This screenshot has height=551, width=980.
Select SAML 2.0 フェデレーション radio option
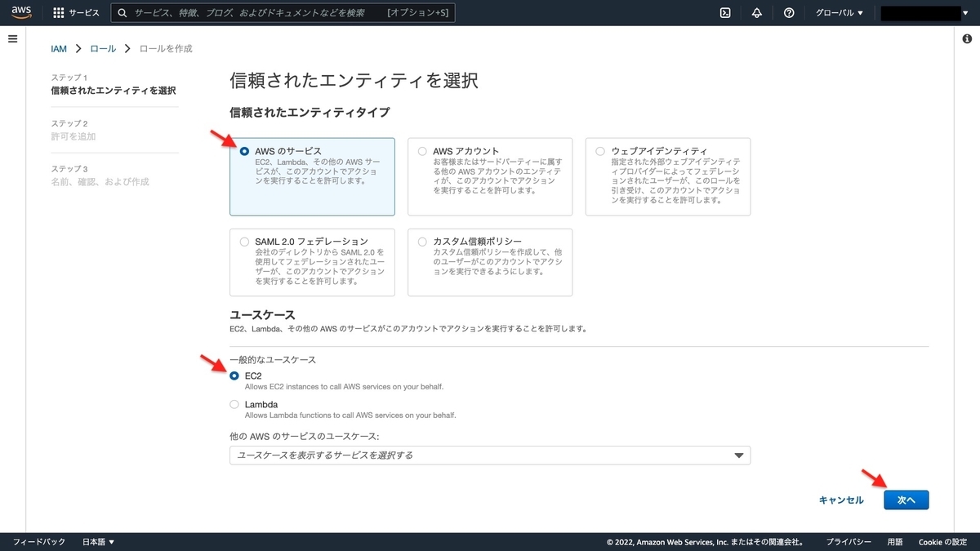click(244, 242)
